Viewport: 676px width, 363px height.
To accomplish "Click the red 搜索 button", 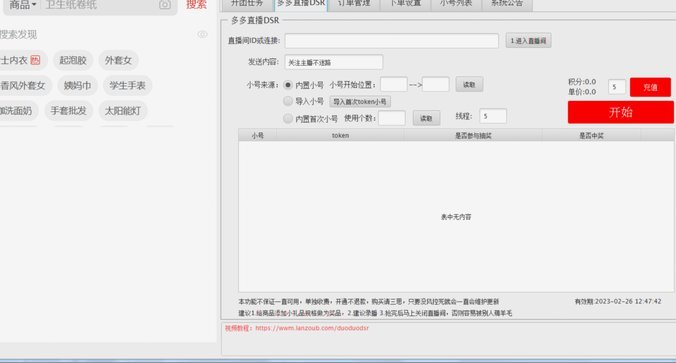I will tap(197, 4).
